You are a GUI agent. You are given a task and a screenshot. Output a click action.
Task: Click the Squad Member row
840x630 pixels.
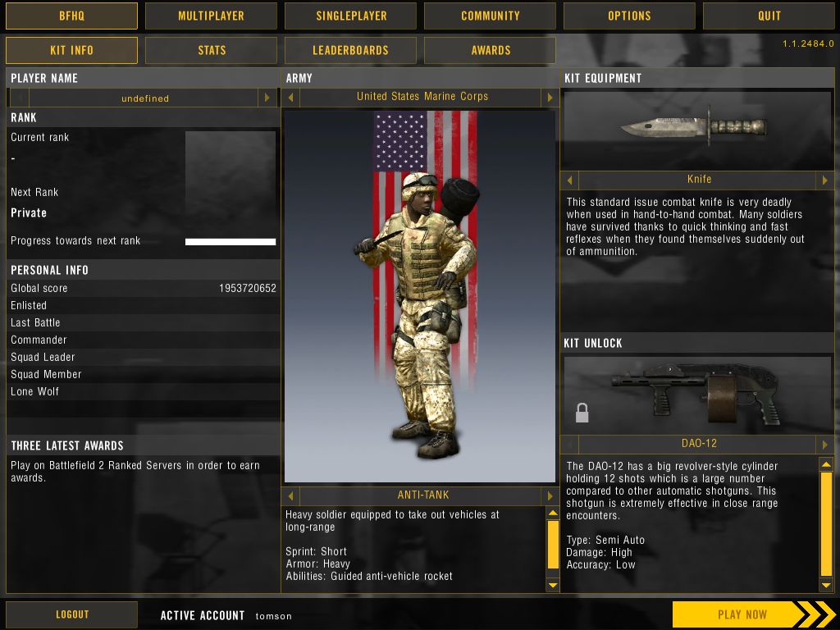(x=144, y=374)
